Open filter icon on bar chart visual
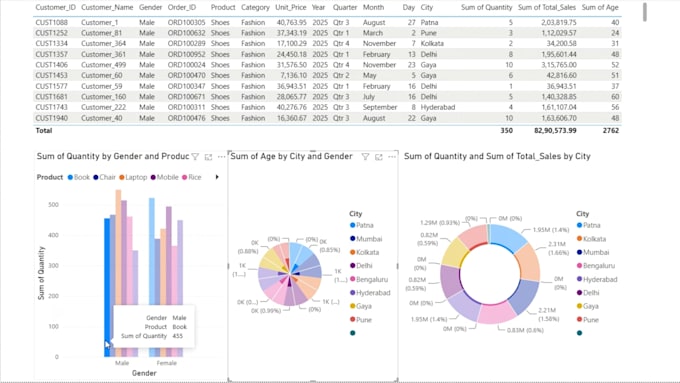Viewport: 680px width, 383px height. (x=195, y=157)
